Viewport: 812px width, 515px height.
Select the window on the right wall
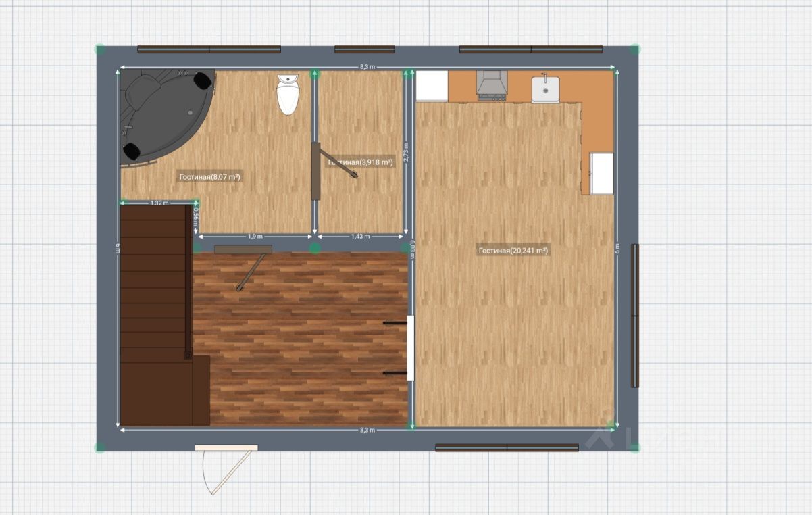(634, 316)
